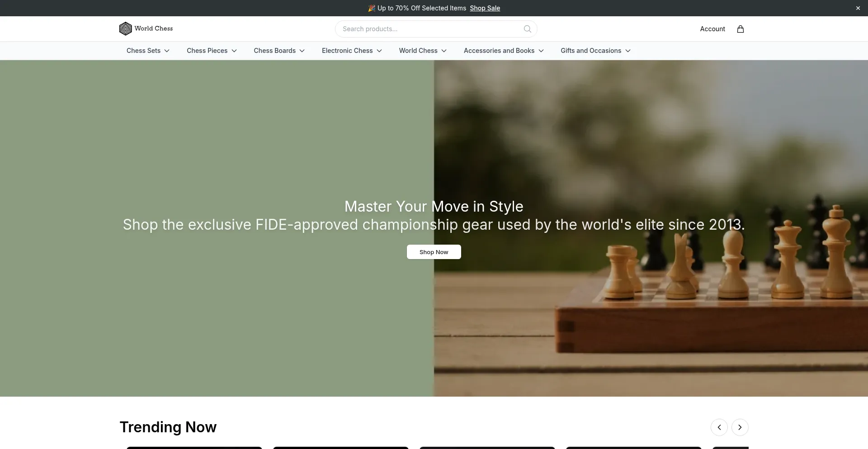Screen dimensions: 868x449
Task: Open the Account page
Action: click(x=712, y=29)
